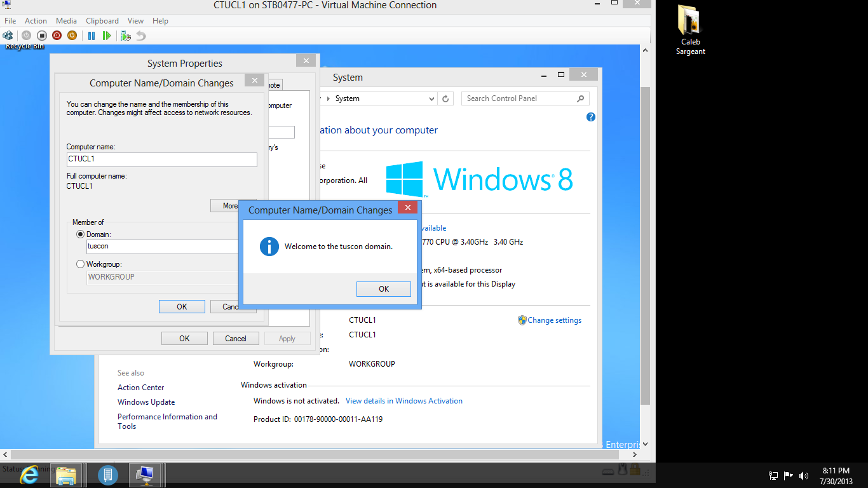Viewport: 868px width, 488px height.
Task: Open Performance Information and Tools link
Action: 167,421
